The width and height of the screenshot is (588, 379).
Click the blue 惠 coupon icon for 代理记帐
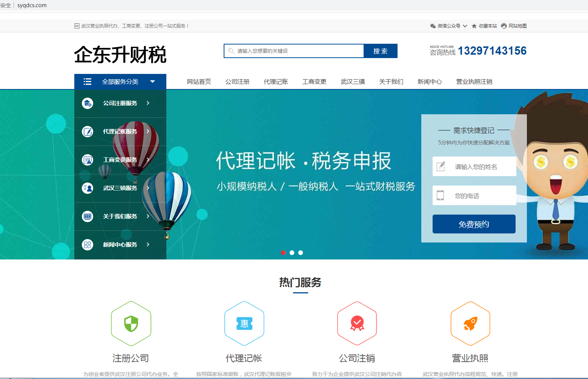click(x=244, y=324)
